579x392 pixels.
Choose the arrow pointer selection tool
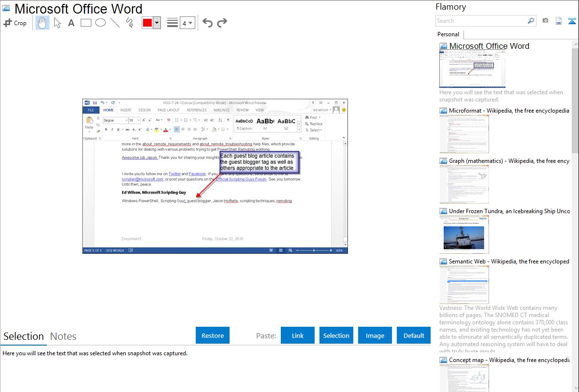(57, 23)
